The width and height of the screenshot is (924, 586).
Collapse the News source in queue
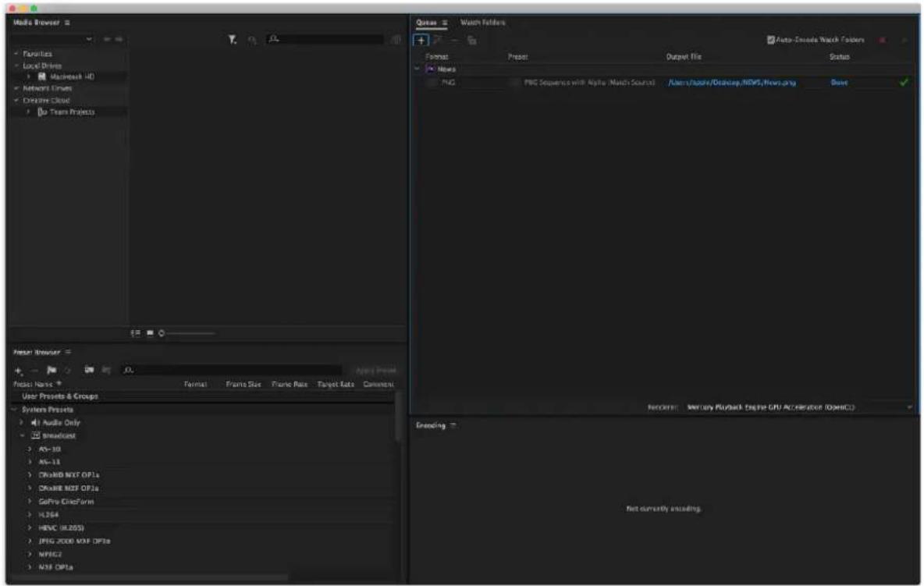pyautogui.click(x=418, y=69)
